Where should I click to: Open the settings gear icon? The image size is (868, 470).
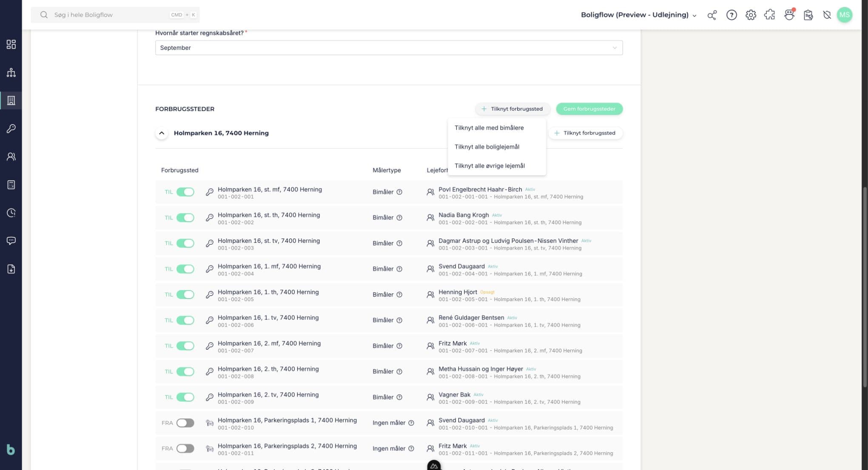coord(751,15)
